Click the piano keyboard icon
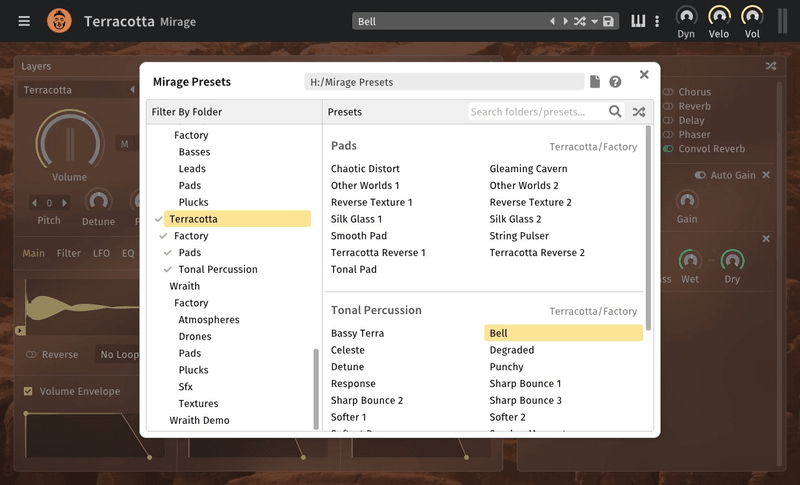 (x=638, y=21)
